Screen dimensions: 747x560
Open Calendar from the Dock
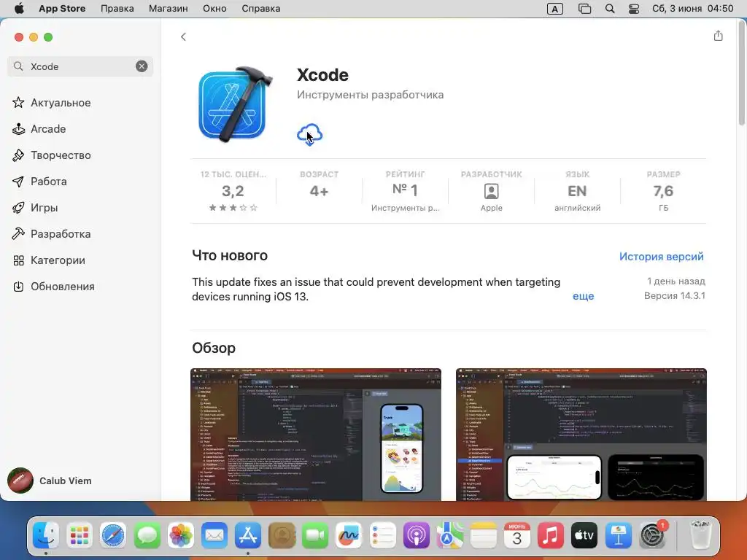tap(517, 535)
